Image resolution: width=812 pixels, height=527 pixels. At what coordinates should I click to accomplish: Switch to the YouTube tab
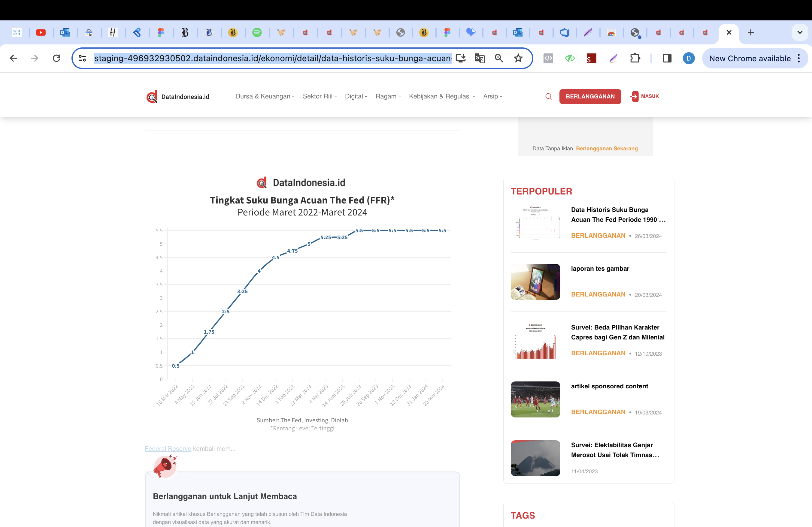pyautogui.click(x=41, y=32)
